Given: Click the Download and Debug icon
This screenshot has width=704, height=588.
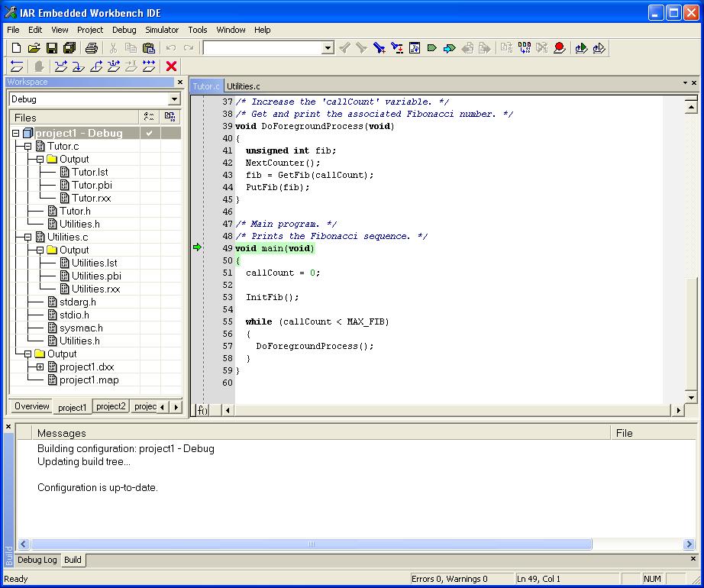Looking at the screenshot, I should tap(581, 48).
